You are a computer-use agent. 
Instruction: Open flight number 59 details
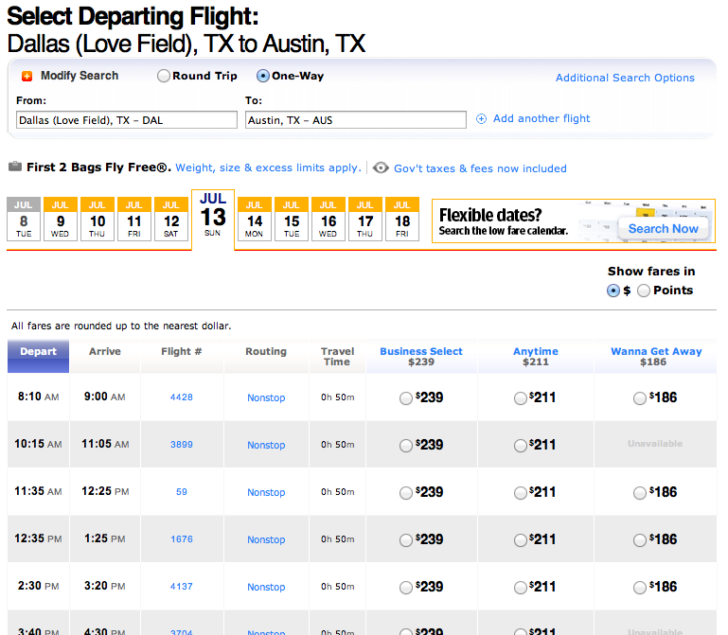click(182, 492)
